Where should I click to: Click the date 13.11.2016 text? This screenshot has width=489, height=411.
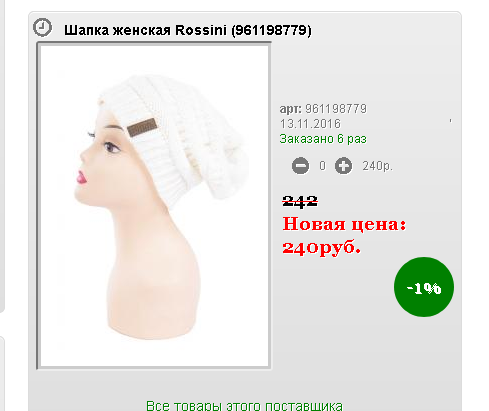[x=310, y=124]
